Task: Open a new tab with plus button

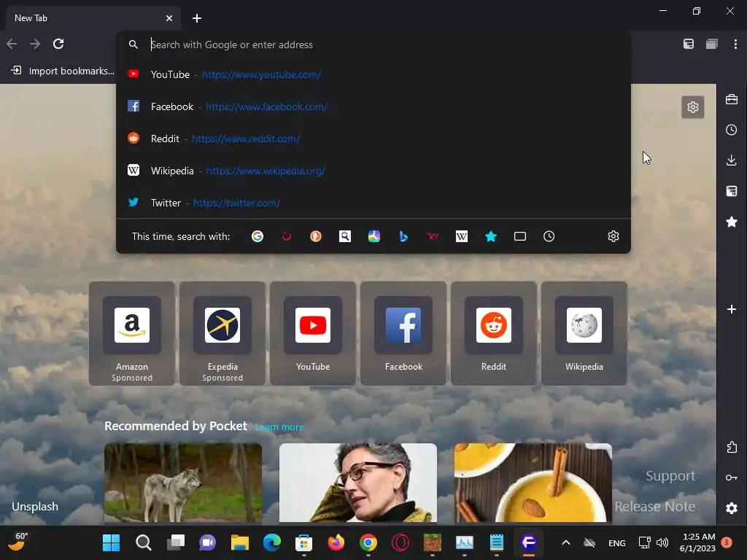Action: tap(197, 18)
